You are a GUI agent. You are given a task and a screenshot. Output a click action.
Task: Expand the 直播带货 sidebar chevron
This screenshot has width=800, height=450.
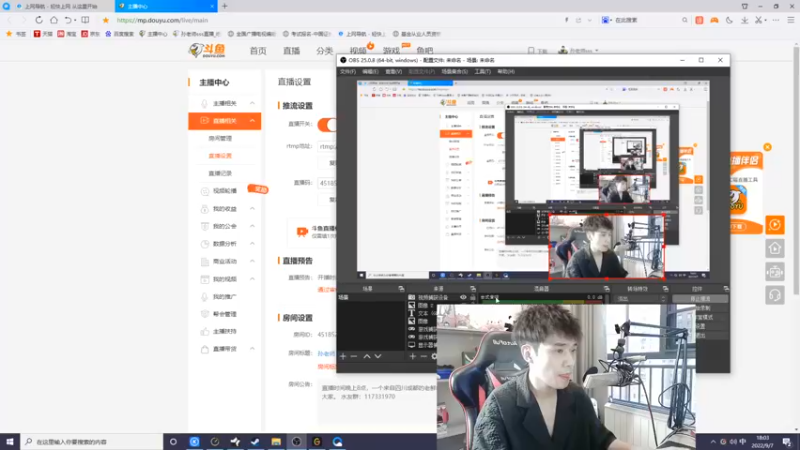point(252,349)
